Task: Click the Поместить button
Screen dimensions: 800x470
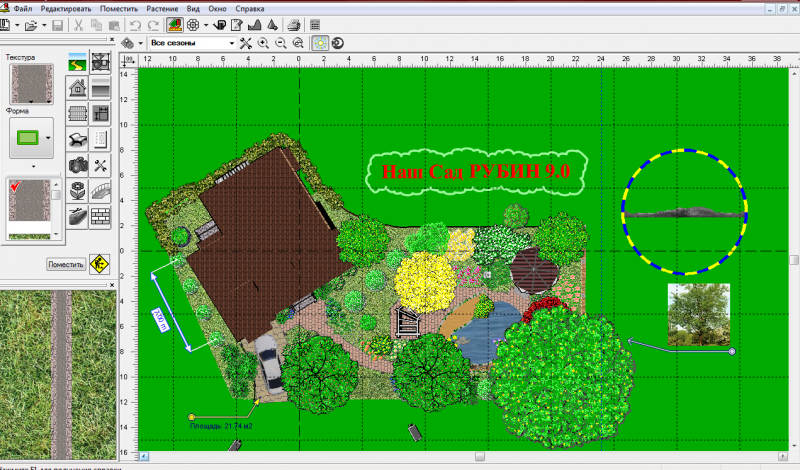Action: [x=66, y=264]
